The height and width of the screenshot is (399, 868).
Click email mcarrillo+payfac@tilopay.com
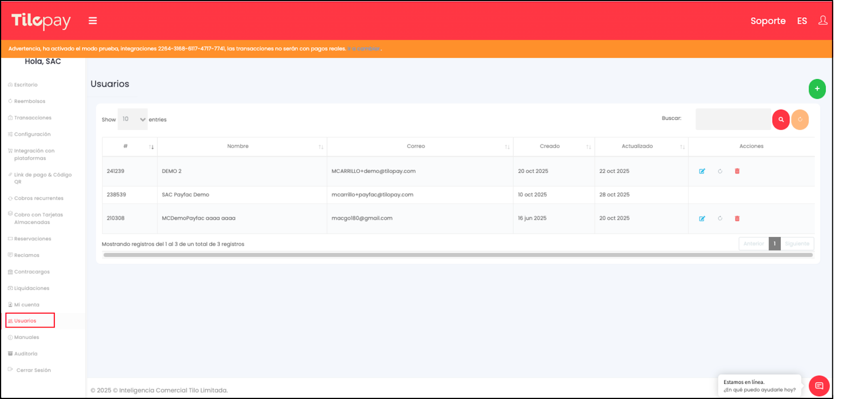[372, 195]
